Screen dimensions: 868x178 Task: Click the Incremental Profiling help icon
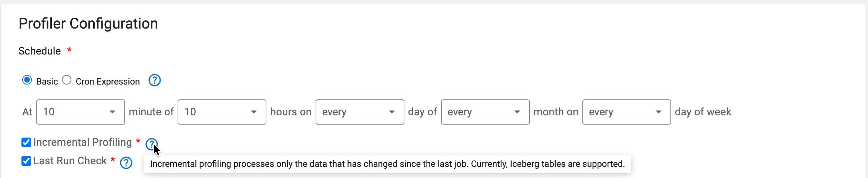[x=151, y=144]
